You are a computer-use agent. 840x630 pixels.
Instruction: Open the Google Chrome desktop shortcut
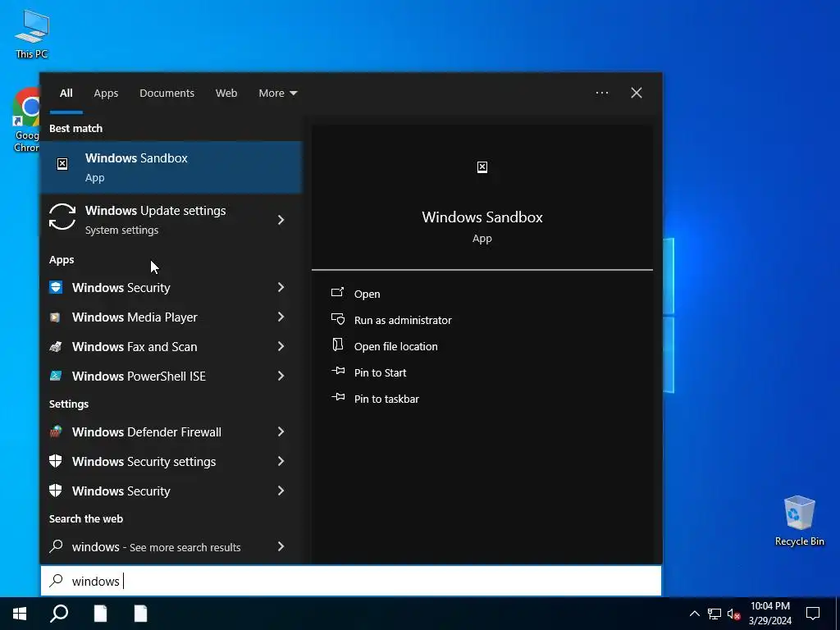(25, 121)
